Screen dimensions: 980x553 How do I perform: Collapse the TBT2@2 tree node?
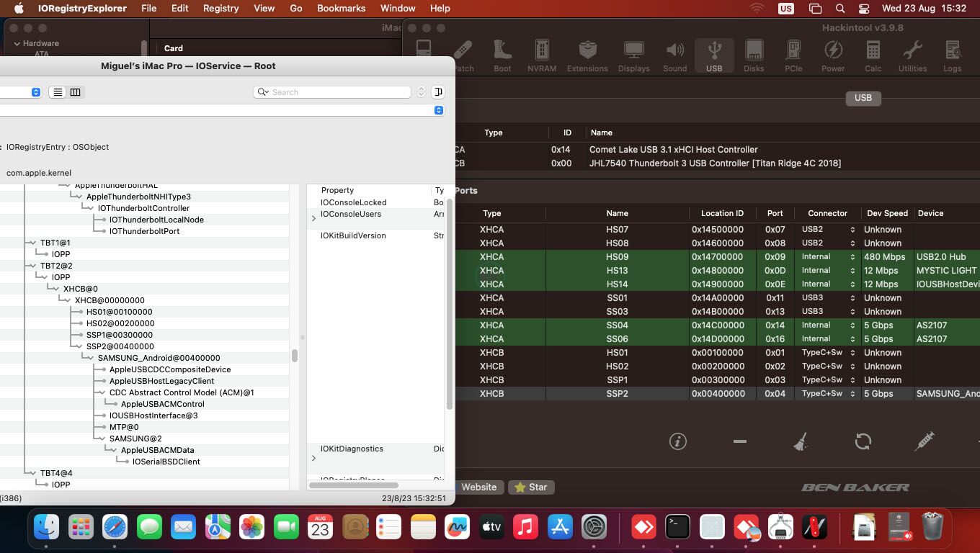pyautogui.click(x=32, y=266)
